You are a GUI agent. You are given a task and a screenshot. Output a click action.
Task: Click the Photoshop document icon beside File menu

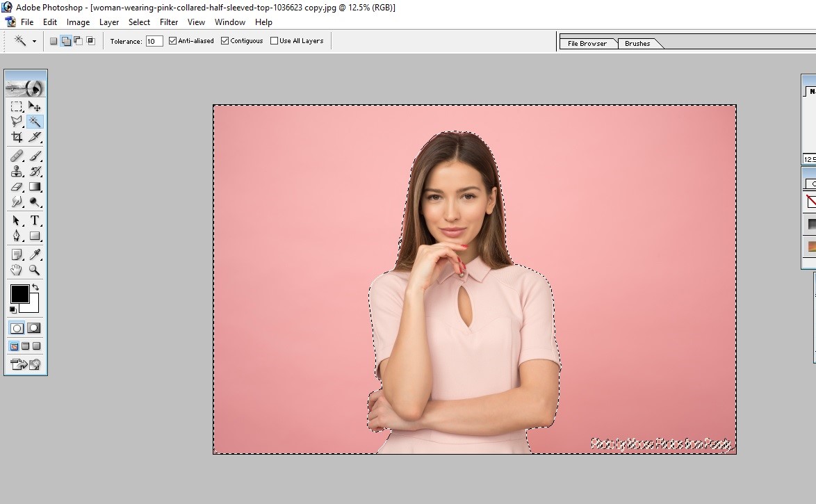coord(10,22)
